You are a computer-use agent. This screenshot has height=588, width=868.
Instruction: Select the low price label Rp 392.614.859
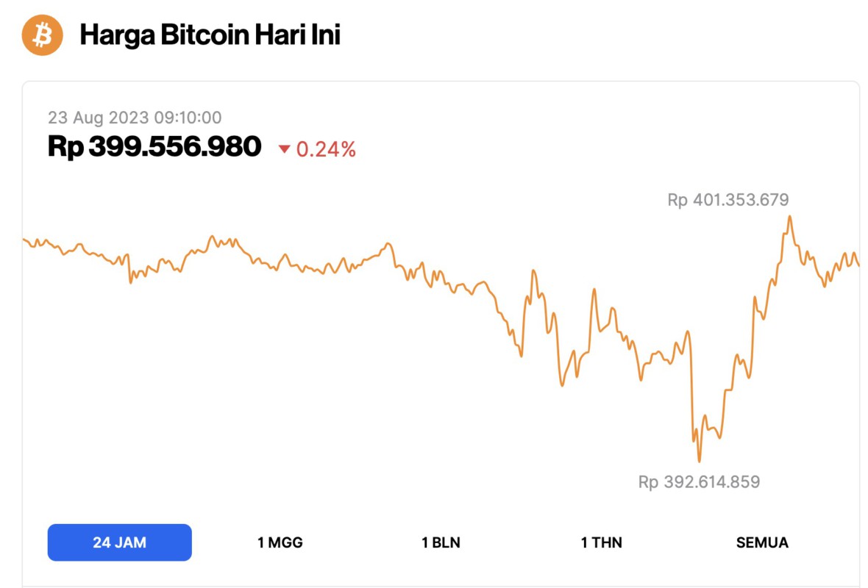pyautogui.click(x=699, y=481)
